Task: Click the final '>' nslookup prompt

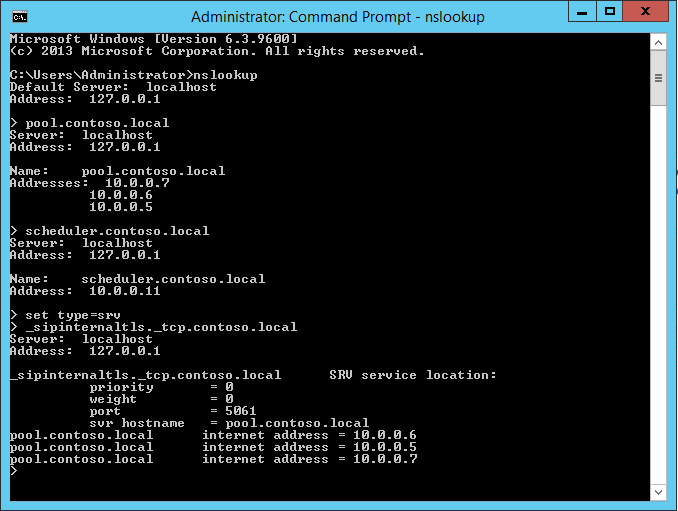Action: (14, 471)
